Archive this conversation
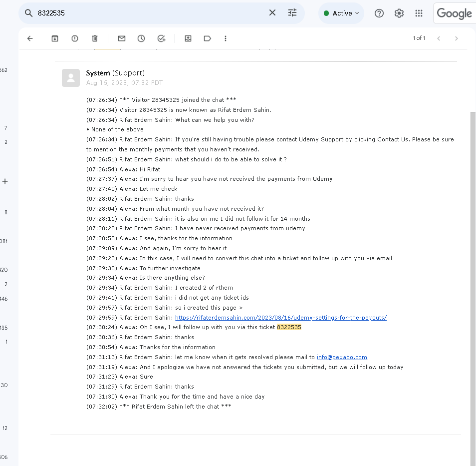 pyautogui.click(x=55, y=38)
